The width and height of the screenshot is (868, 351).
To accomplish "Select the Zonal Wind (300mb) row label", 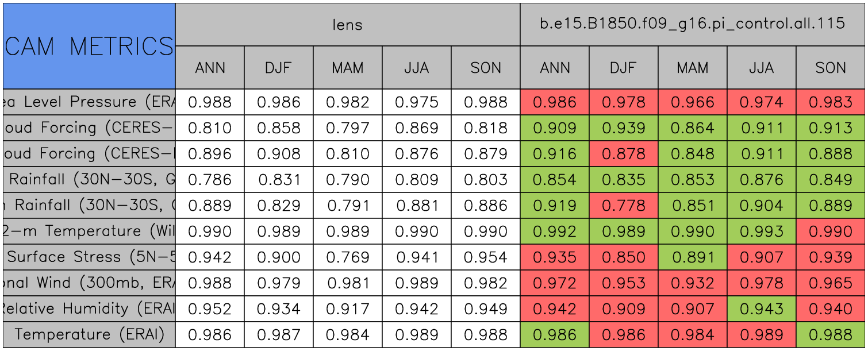I will tap(89, 283).
